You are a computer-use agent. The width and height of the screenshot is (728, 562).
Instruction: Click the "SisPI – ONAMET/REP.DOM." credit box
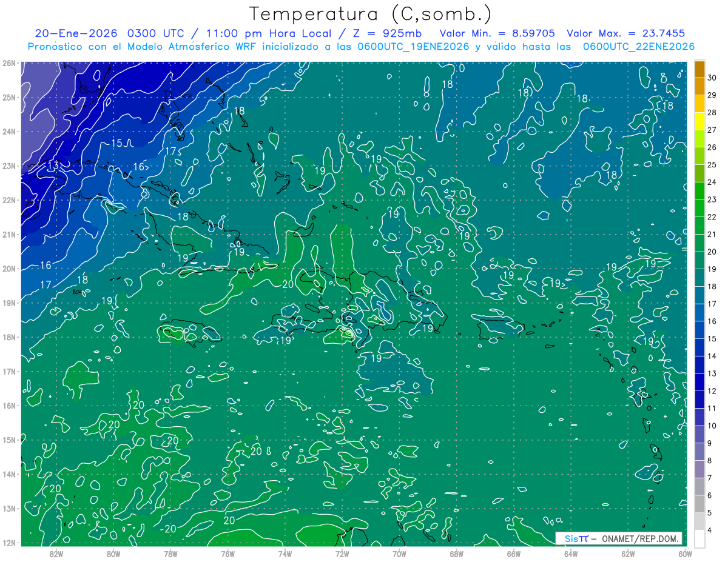619,538
